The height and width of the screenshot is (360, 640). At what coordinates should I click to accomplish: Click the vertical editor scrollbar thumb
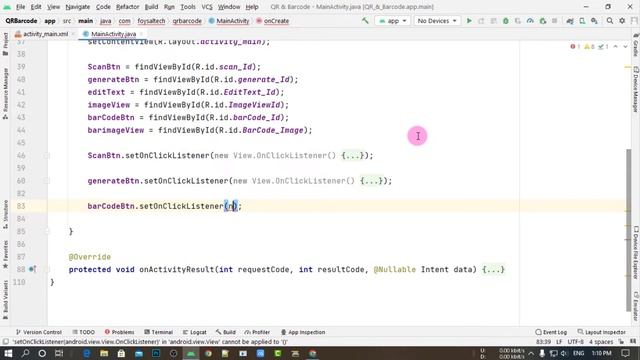coord(628,230)
